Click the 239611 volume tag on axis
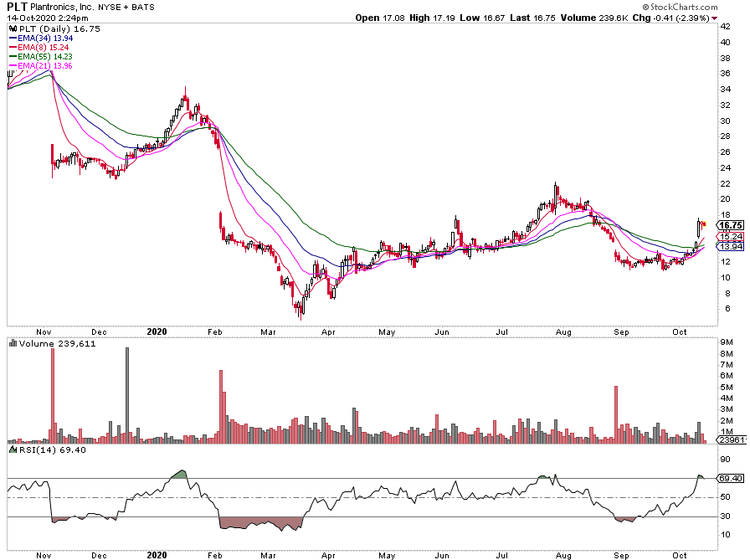This screenshot has height=560, width=750. 731,440
